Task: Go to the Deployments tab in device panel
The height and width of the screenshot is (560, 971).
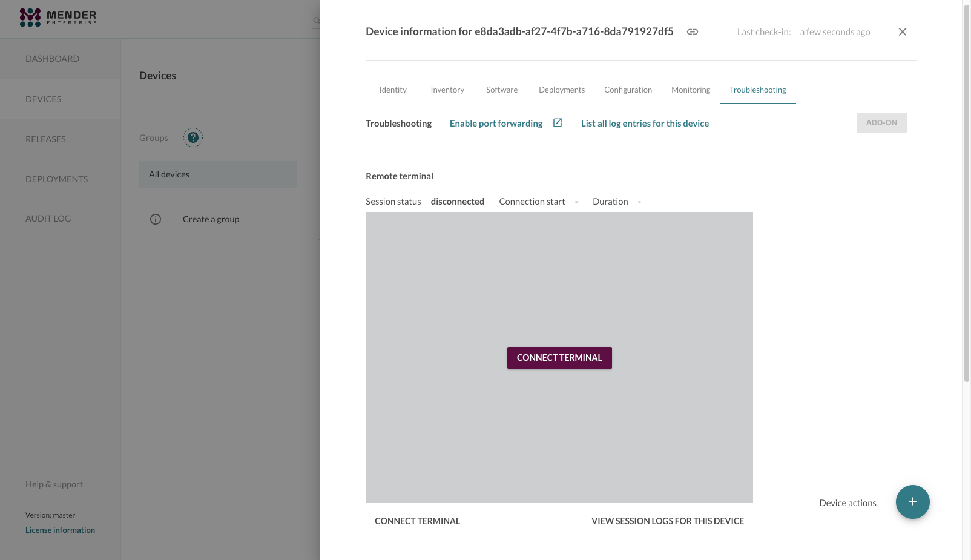Action: [562, 90]
